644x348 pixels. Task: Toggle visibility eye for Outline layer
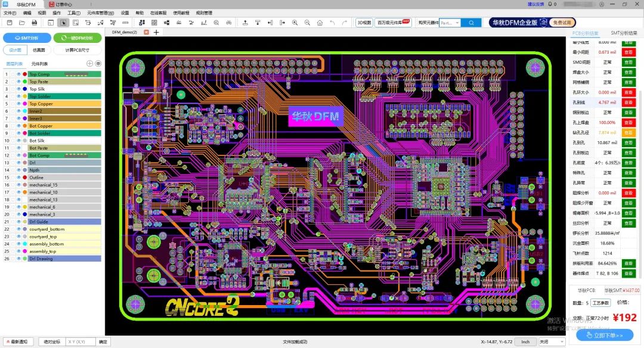pyautogui.click(x=19, y=178)
